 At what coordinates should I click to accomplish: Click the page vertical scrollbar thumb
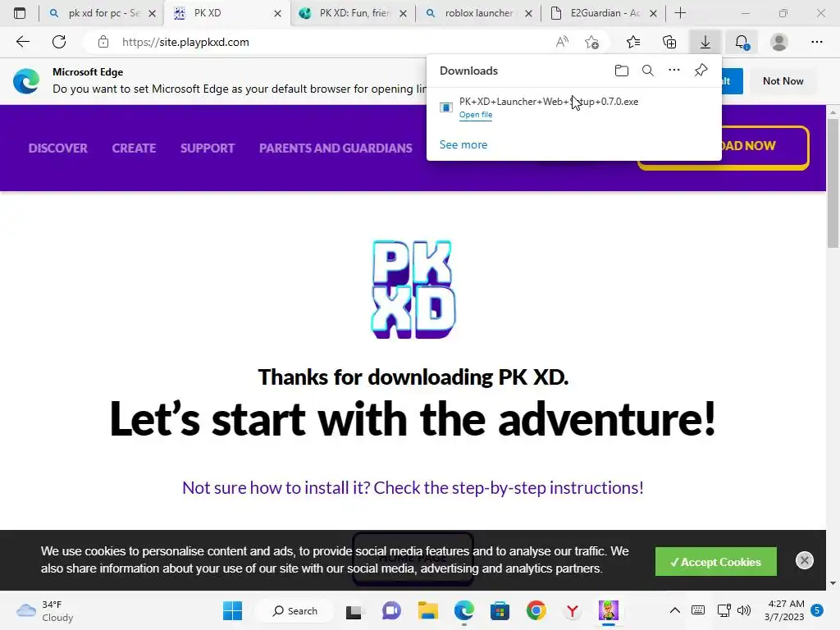[x=833, y=183]
